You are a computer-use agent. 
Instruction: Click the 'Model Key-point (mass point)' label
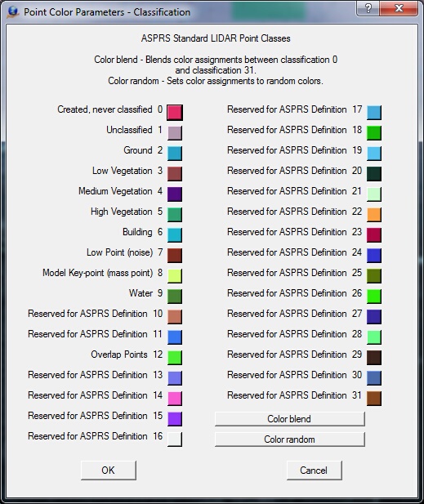pyautogui.click(x=98, y=273)
